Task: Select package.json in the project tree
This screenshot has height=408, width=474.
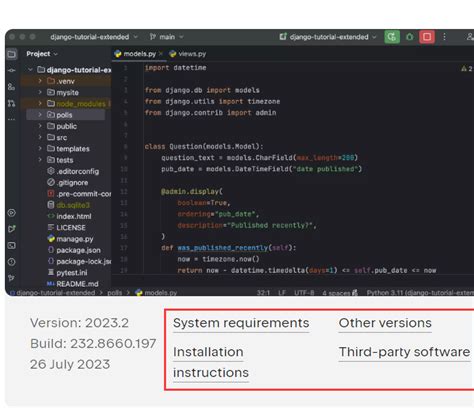Action: pyautogui.click(x=74, y=250)
